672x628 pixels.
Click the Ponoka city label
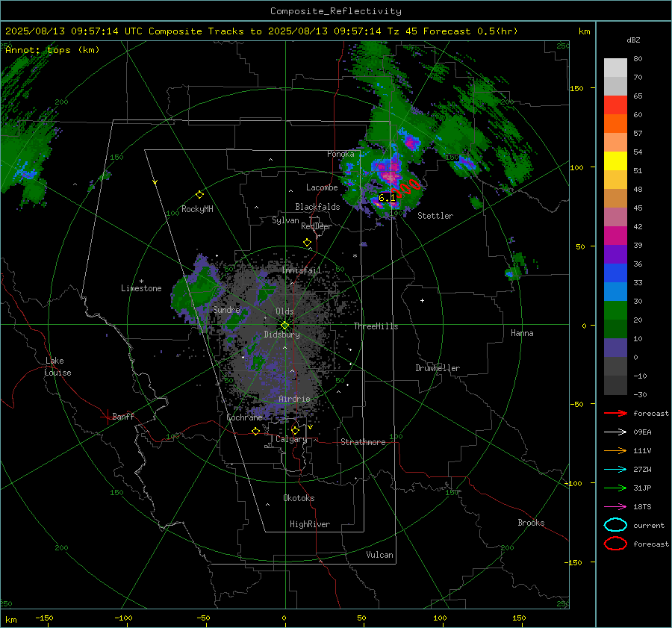[x=340, y=154]
